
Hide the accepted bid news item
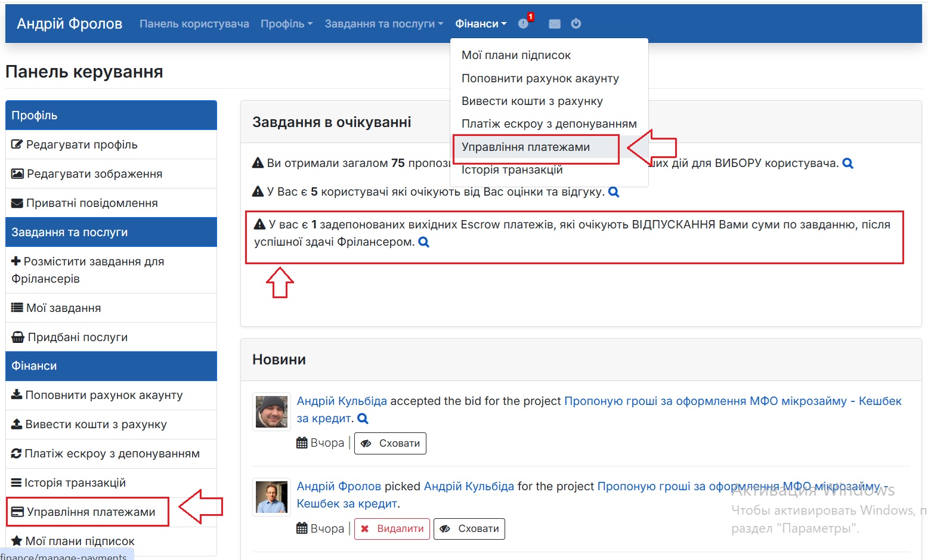[x=390, y=443]
